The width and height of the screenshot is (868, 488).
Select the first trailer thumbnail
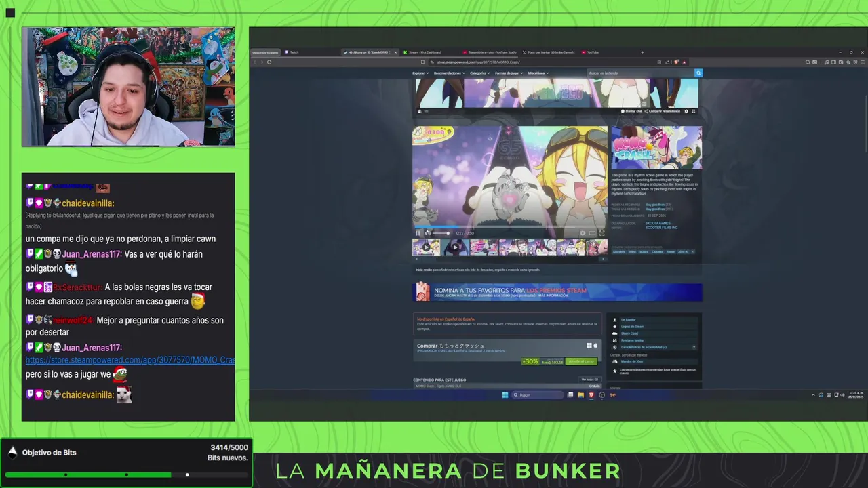coord(427,247)
